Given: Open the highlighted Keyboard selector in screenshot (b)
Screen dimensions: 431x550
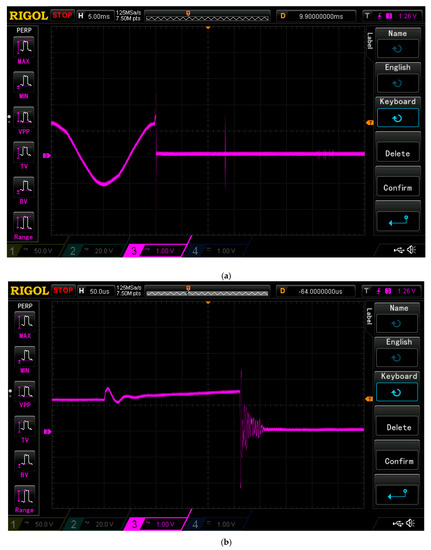Looking at the screenshot, I should coord(397,386).
